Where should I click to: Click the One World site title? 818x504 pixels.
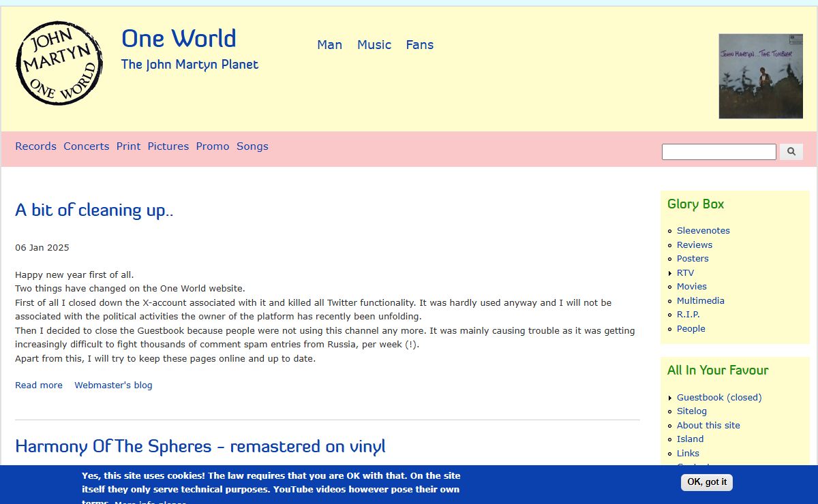click(179, 39)
